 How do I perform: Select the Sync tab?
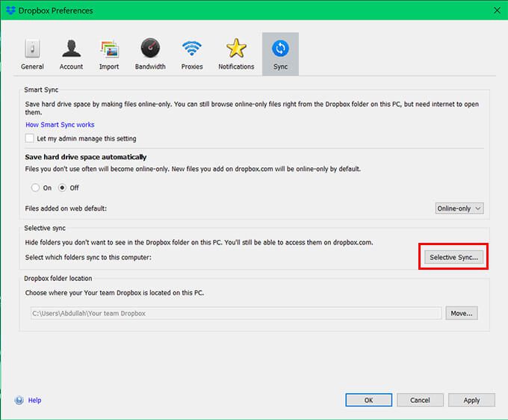tap(280, 54)
